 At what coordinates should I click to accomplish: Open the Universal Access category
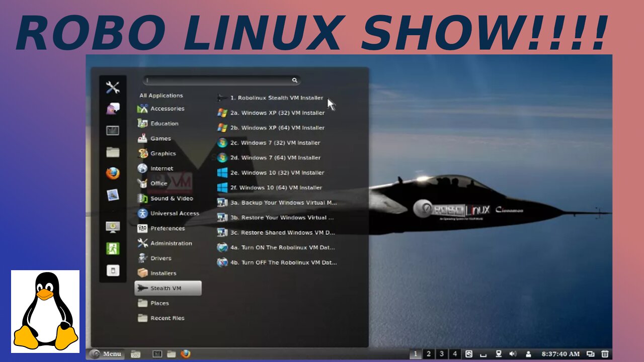169,213
